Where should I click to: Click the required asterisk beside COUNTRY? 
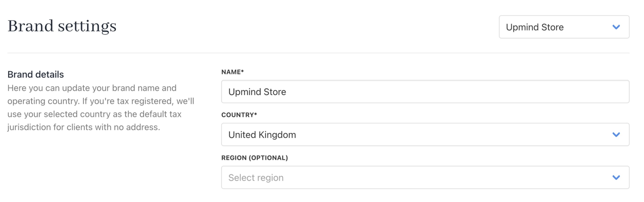255,114
